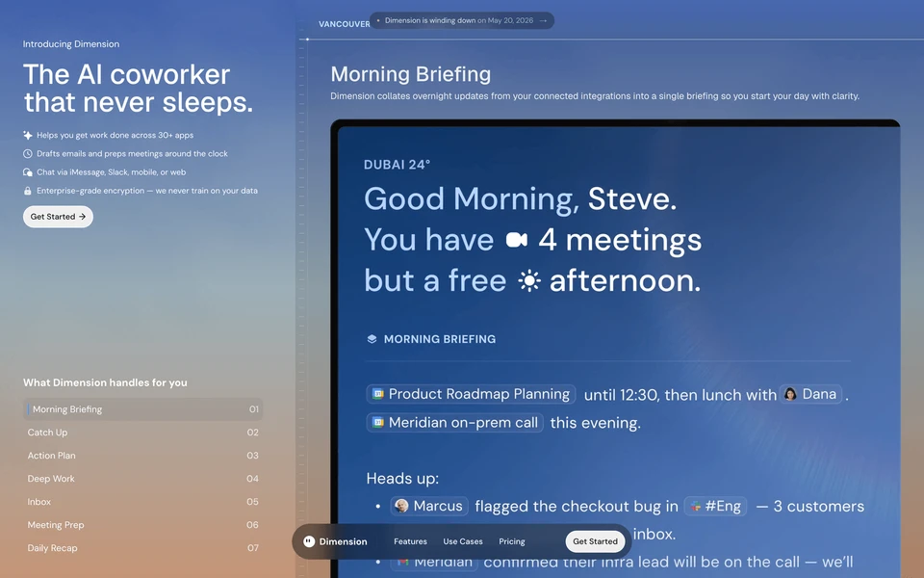Click the video camera icon before 4 meetings

pos(517,240)
